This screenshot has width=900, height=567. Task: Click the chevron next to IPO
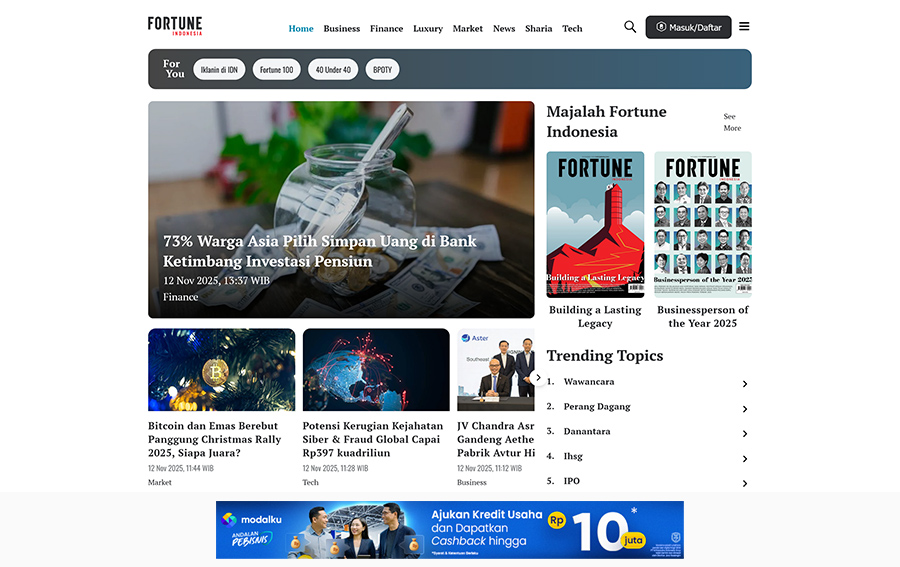[745, 484]
